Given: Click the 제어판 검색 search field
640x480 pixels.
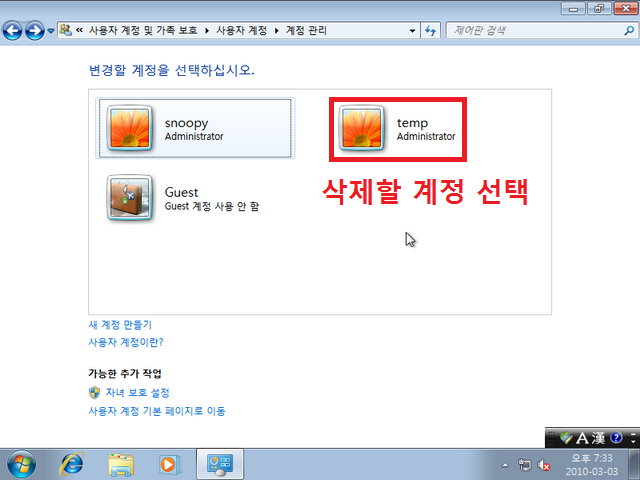Looking at the screenshot, I should pyautogui.click(x=536, y=31).
